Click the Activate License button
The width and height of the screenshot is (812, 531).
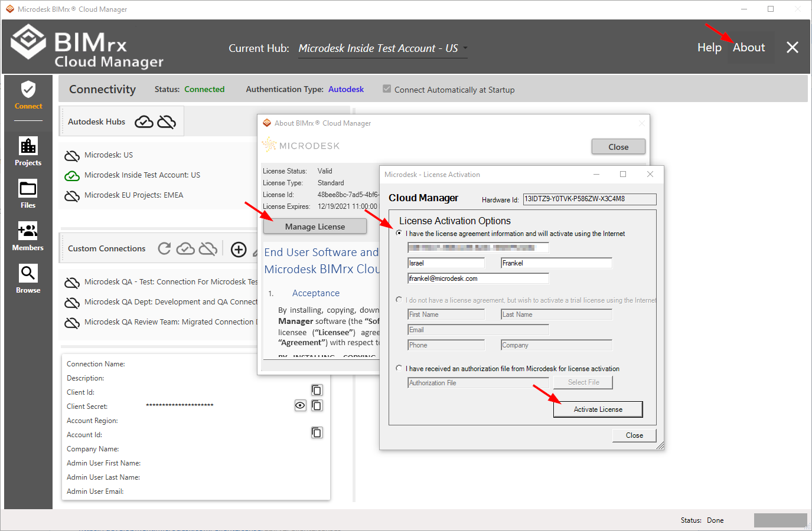click(598, 409)
